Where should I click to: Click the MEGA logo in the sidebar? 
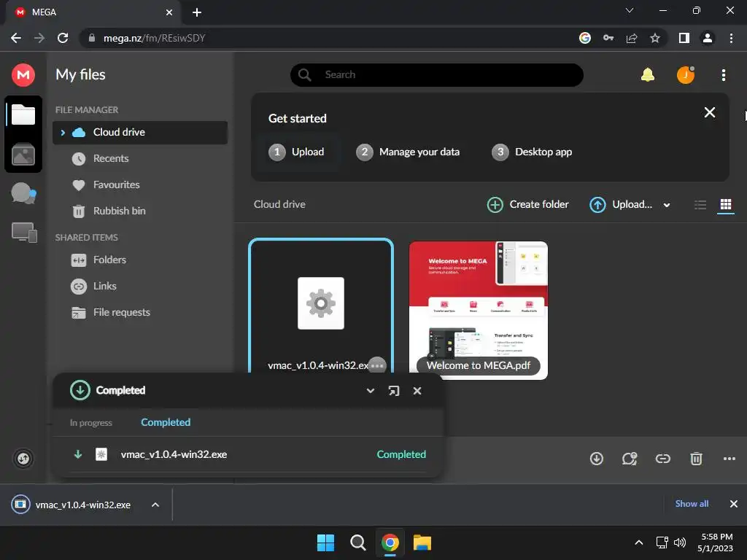coord(23,75)
